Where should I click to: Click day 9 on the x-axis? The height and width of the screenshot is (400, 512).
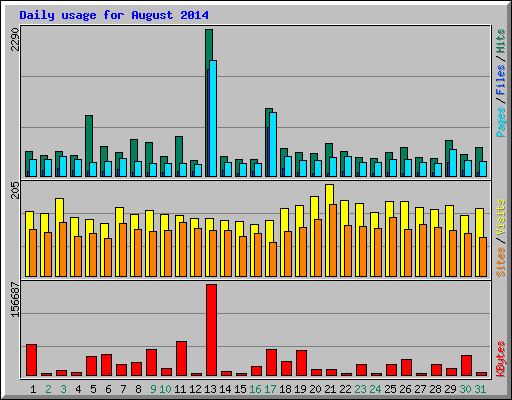[x=153, y=389]
